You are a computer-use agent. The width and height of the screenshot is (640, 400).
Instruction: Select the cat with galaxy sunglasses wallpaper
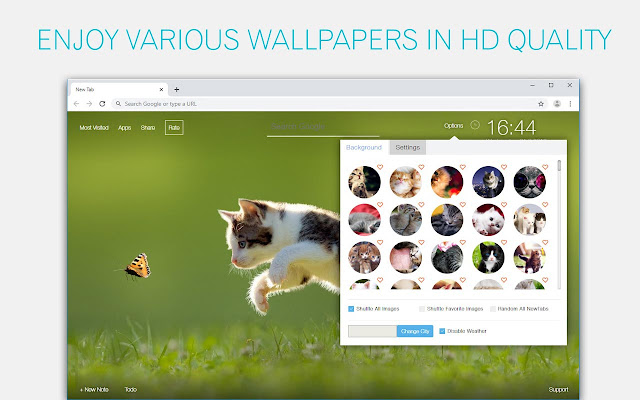point(529,182)
